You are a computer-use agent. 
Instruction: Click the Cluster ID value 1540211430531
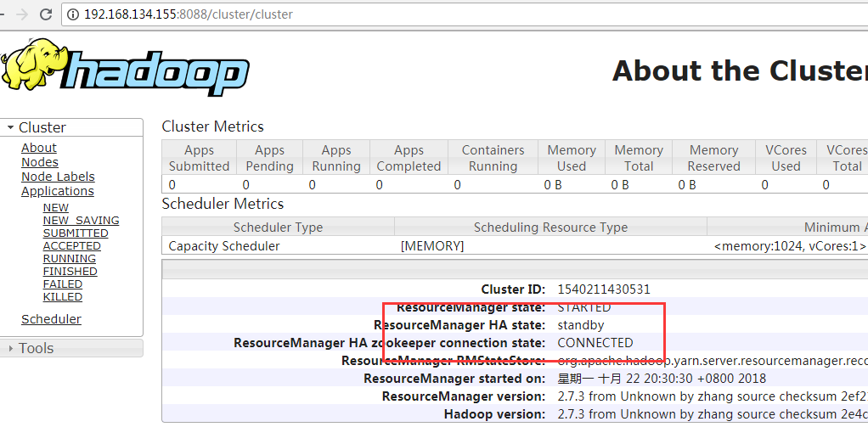point(604,289)
